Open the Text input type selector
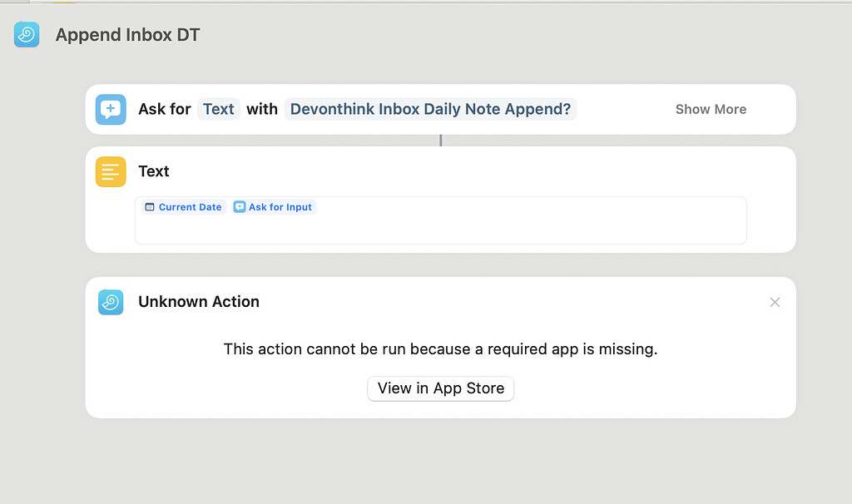The image size is (852, 504). point(218,109)
